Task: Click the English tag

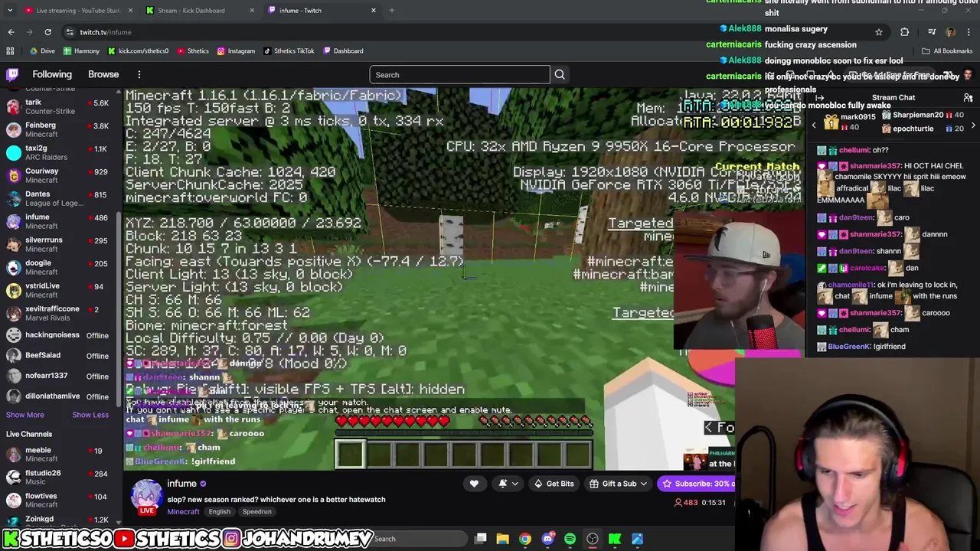Action: pos(219,511)
